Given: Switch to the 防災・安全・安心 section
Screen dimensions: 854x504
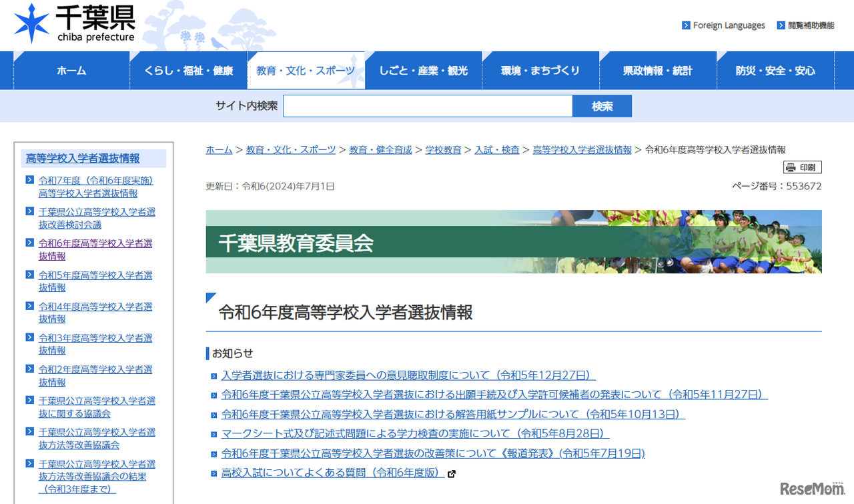Looking at the screenshot, I should 775,70.
